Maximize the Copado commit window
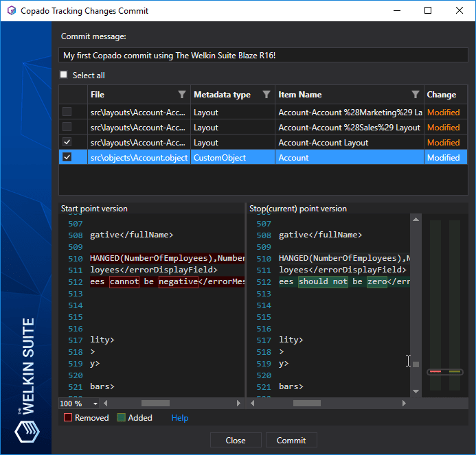 (428, 10)
